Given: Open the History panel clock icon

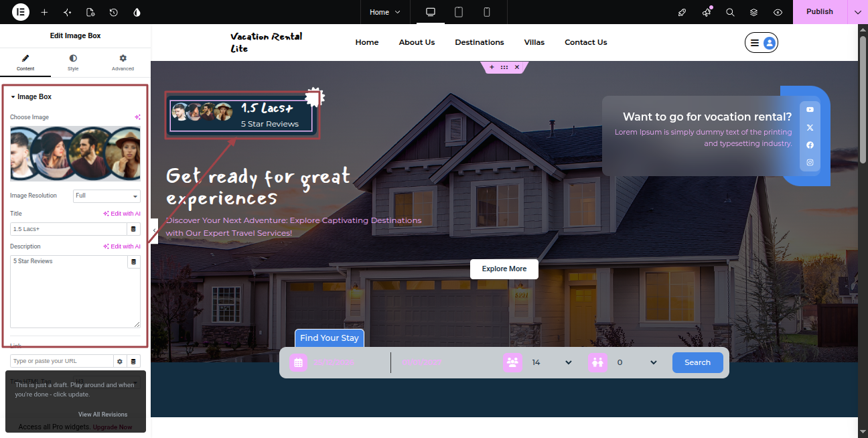Looking at the screenshot, I should click(x=114, y=12).
